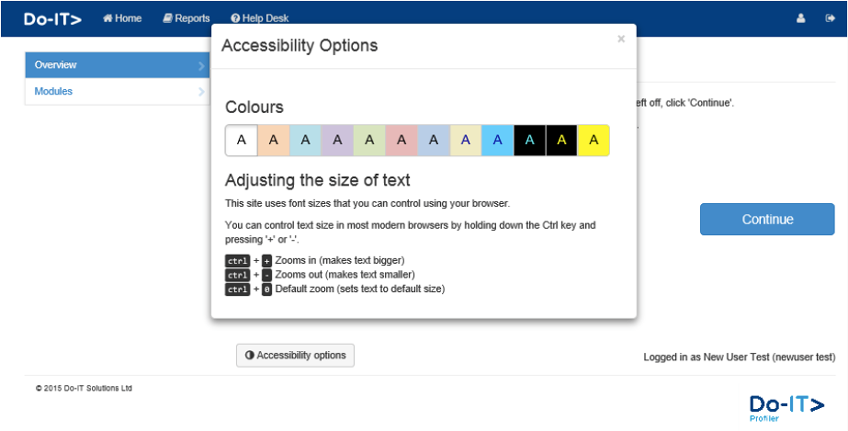
Task: Open the Home page
Action: click(122, 18)
